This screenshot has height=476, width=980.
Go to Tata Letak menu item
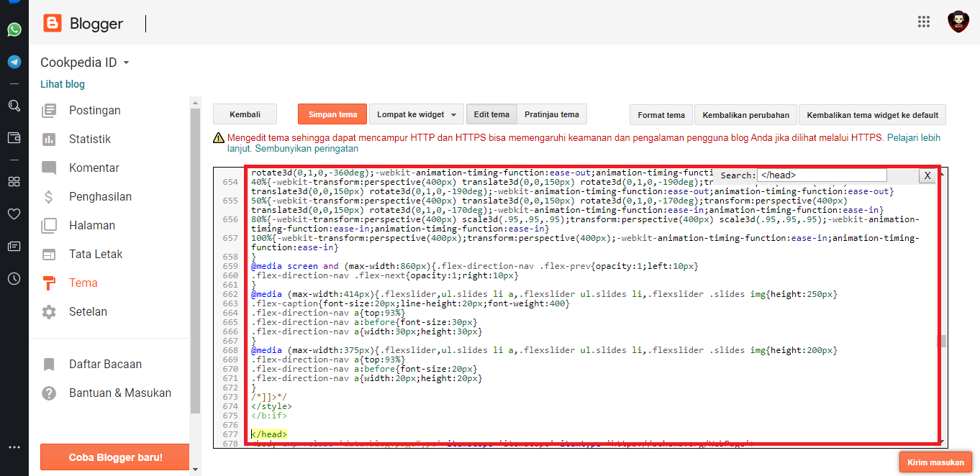tap(96, 254)
